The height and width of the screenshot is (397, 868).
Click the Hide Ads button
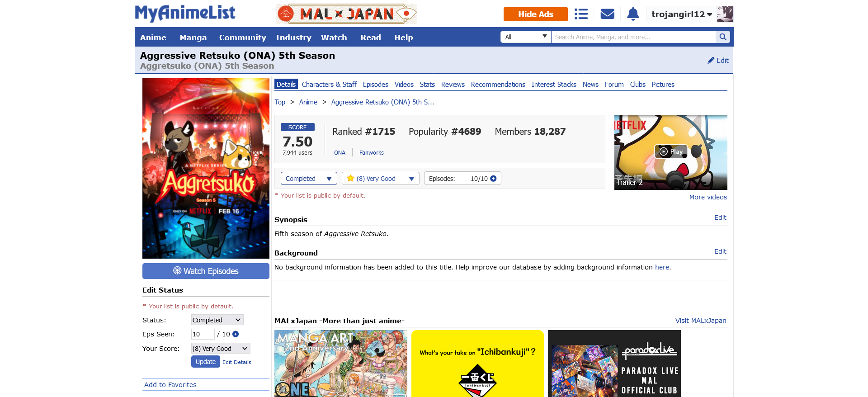point(535,14)
